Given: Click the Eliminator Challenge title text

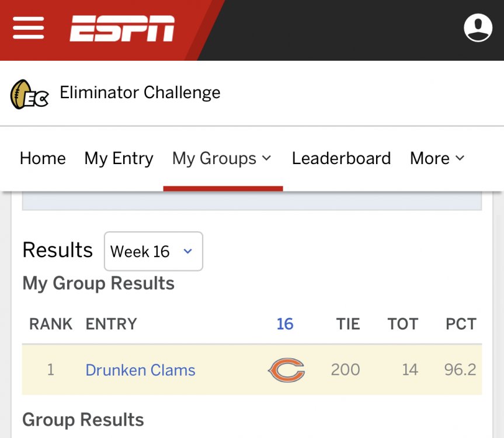Looking at the screenshot, I should pos(140,92).
